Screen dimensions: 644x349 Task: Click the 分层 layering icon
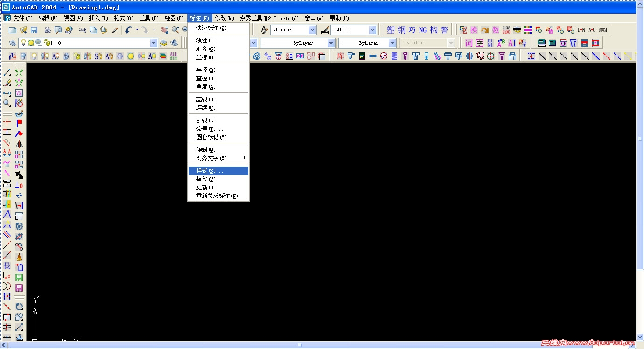(x=268, y=56)
